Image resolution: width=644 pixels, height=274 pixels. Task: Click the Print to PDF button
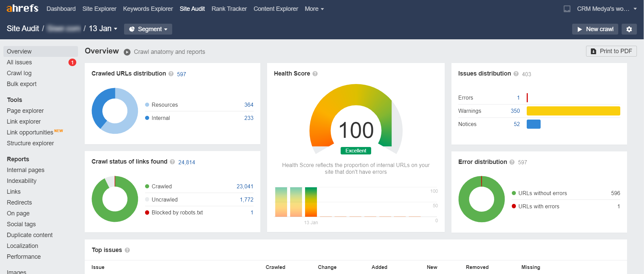[x=611, y=51]
